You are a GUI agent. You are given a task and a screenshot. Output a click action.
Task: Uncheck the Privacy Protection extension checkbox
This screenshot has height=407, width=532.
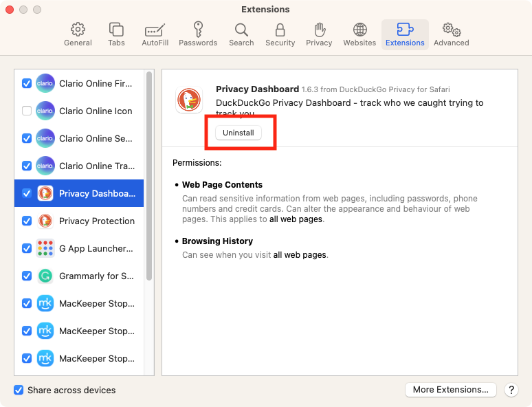[27, 221]
